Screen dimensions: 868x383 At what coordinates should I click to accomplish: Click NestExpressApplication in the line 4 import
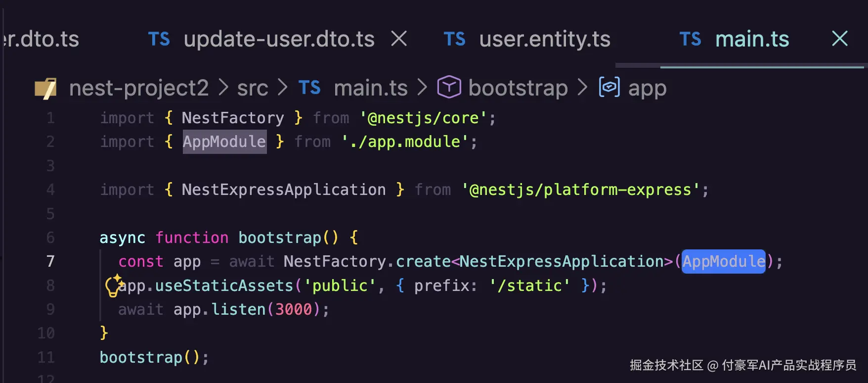tap(284, 190)
